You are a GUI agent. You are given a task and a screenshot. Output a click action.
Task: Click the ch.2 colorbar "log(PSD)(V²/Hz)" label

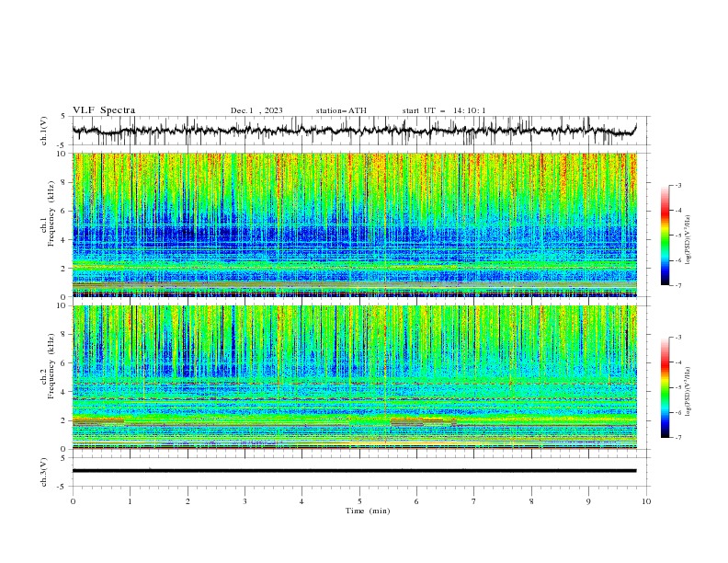(688, 392)
